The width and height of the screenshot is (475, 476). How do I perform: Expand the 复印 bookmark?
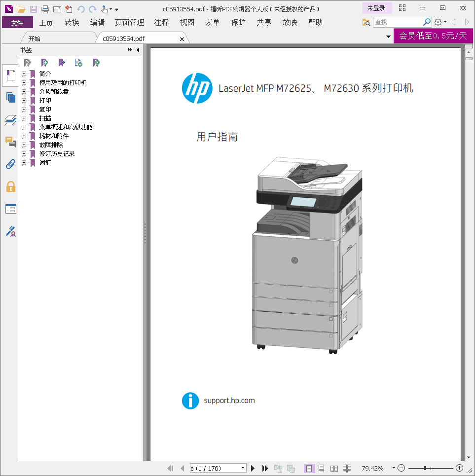coord(24,110)
